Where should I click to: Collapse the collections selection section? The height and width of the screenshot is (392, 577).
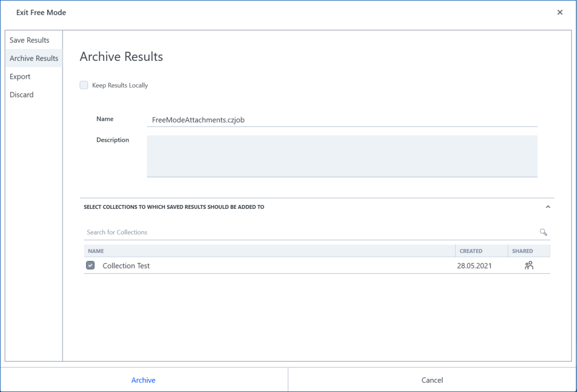click(x=548, y=207)
